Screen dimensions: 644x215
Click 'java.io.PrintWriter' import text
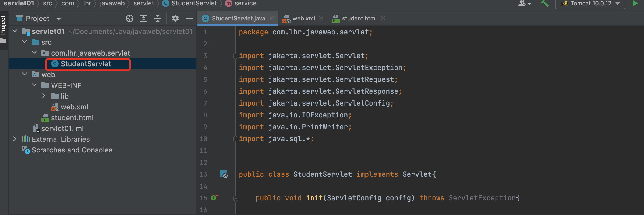[x=308, y=127]
